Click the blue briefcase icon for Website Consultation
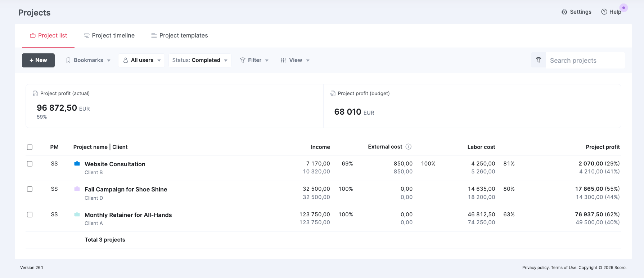 point(77,164)
